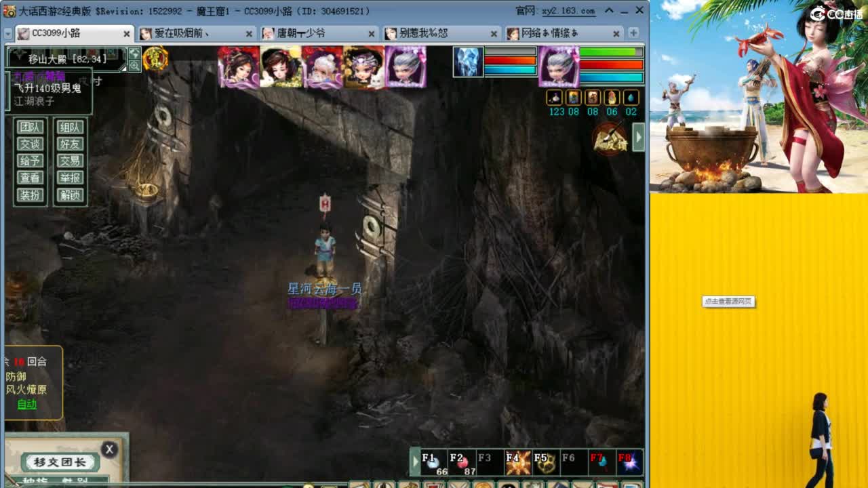This screenshot has height=488, width=868.
Task: Activate the F4 skill slot
Action: pos(517,462)
